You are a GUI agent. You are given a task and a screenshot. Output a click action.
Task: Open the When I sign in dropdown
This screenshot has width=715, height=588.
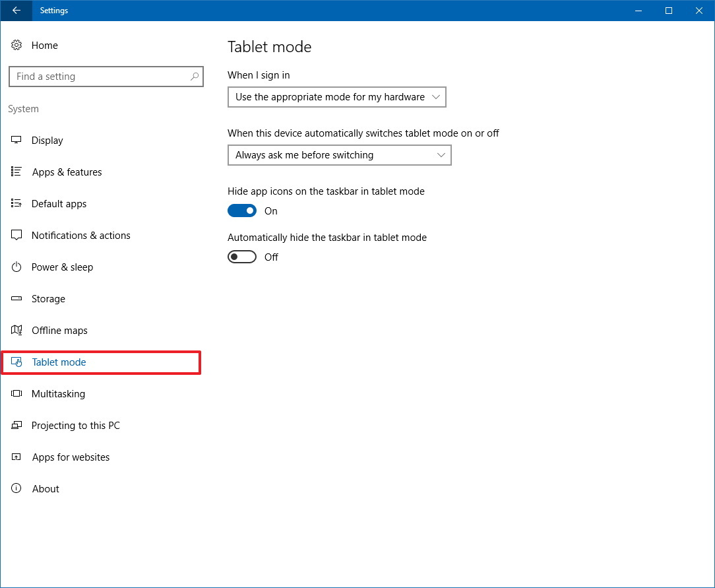336,96
